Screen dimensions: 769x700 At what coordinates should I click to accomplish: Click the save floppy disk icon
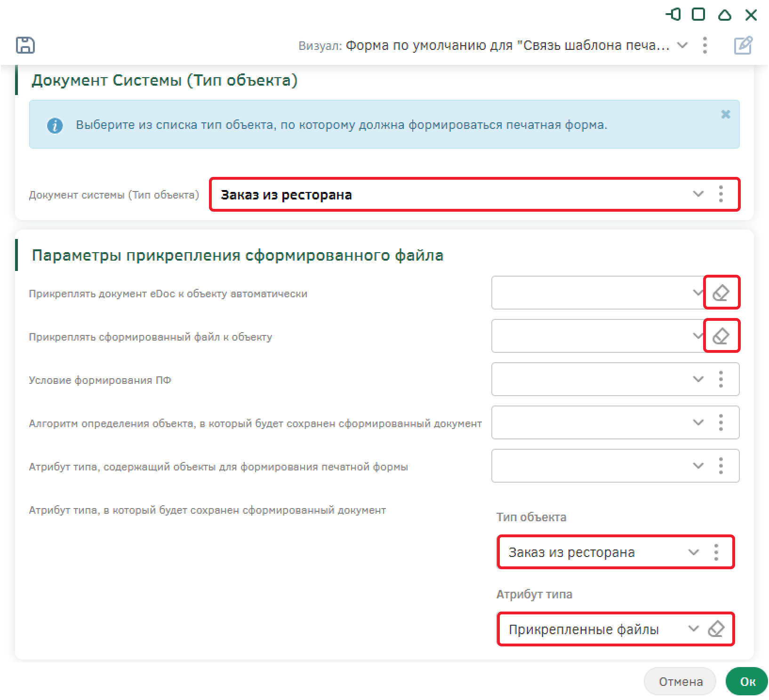[x=25, y=45]
